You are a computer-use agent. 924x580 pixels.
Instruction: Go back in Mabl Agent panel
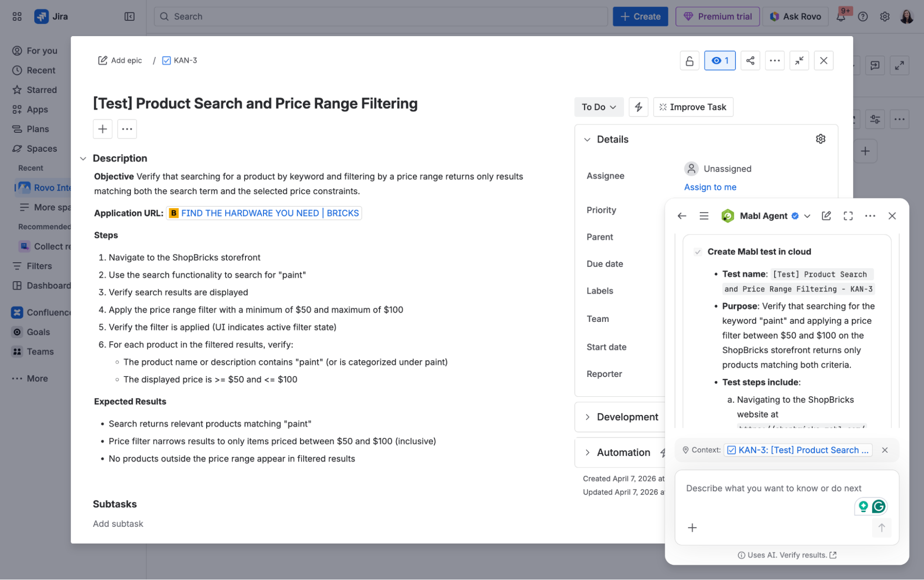(682, 216)
